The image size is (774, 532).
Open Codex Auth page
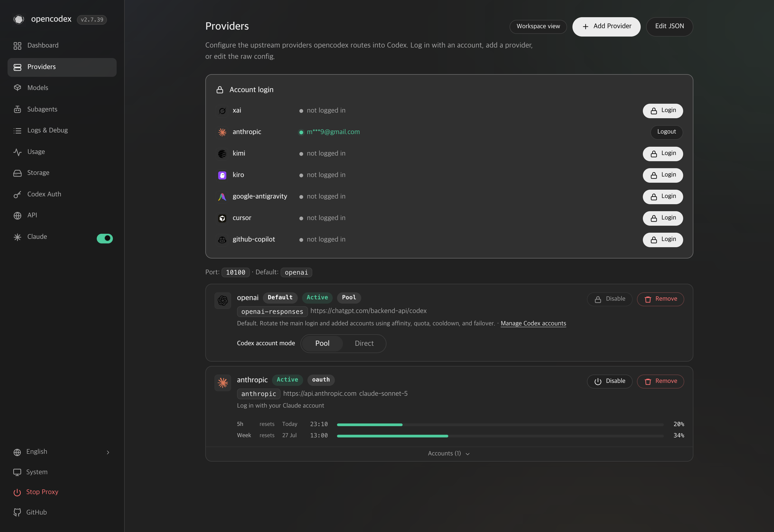[62, 194]
